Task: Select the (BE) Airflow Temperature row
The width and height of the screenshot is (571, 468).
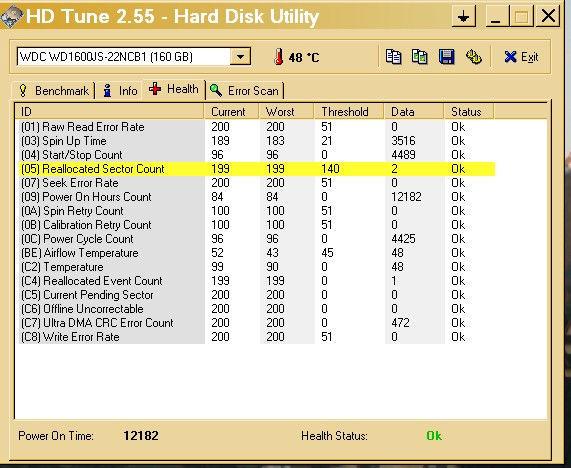Action: [x=257, y=253]
